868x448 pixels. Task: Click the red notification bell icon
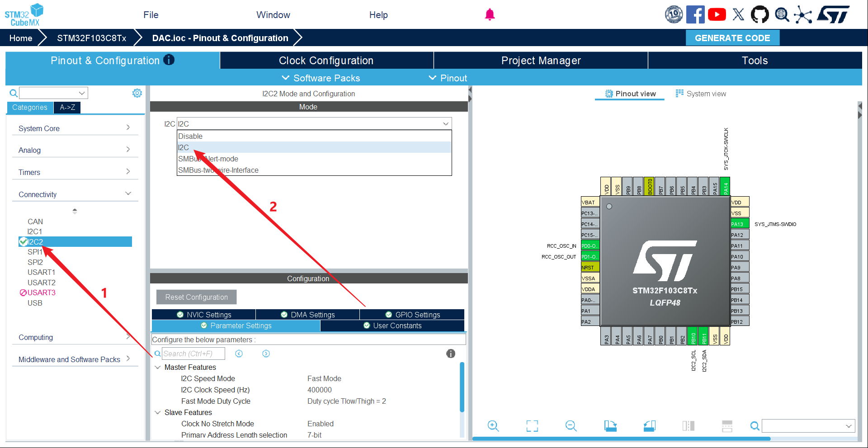coord(490,14)
